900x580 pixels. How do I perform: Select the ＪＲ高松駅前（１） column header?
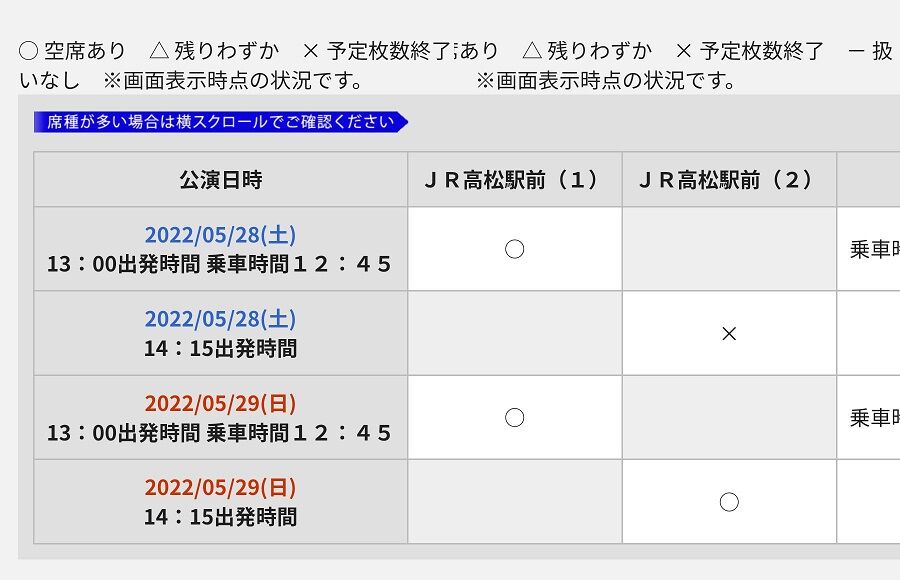coord(514,179)
